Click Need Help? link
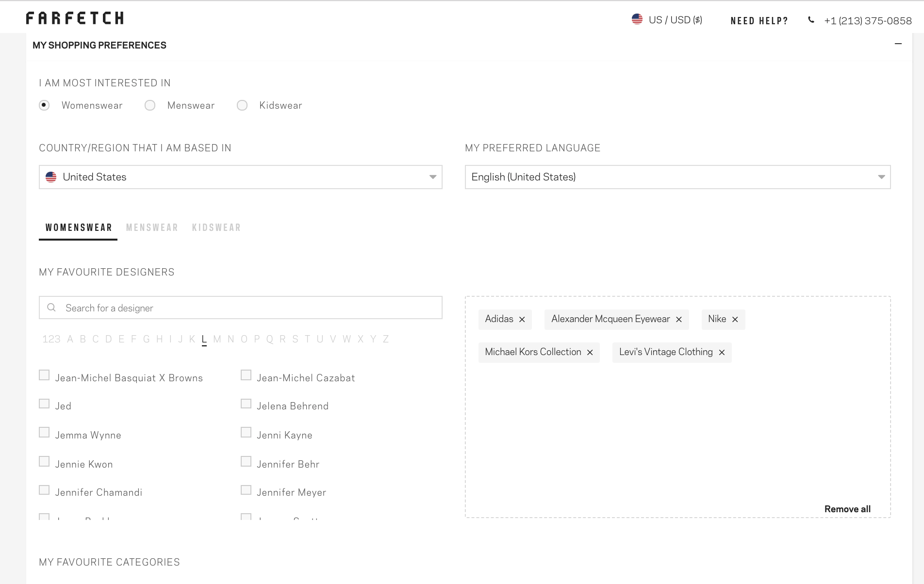This screenshot has width=924, height=584. point(759,21)
